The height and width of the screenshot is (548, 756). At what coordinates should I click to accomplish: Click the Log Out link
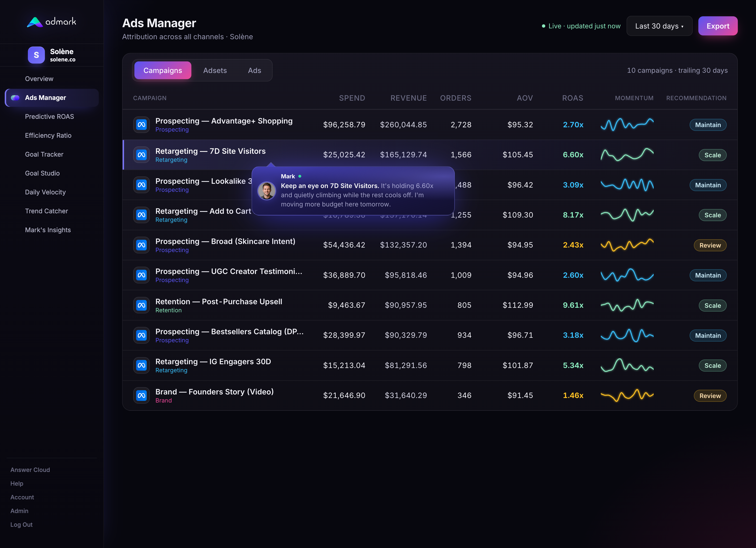[21, 524]
